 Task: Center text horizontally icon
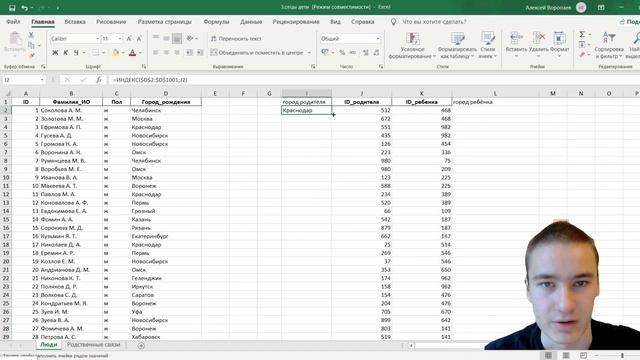click(x=167, y=53)
